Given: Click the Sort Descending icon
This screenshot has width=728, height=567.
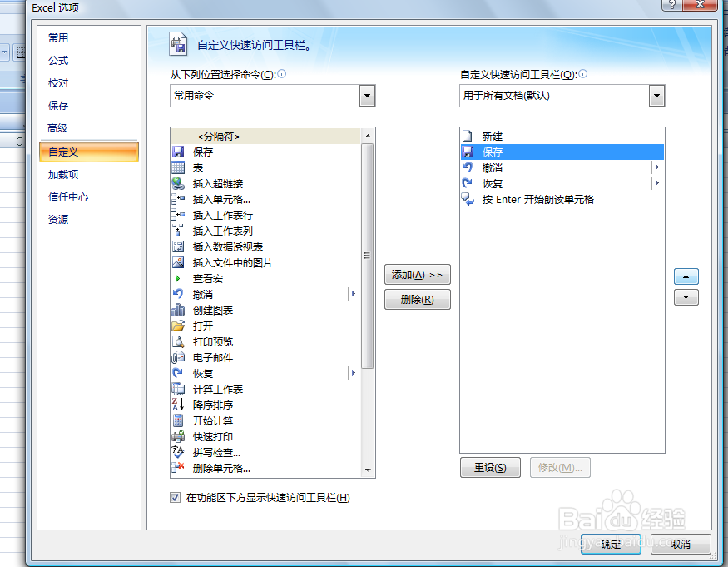Looking at the screenshot, I should tap(178, 405).
